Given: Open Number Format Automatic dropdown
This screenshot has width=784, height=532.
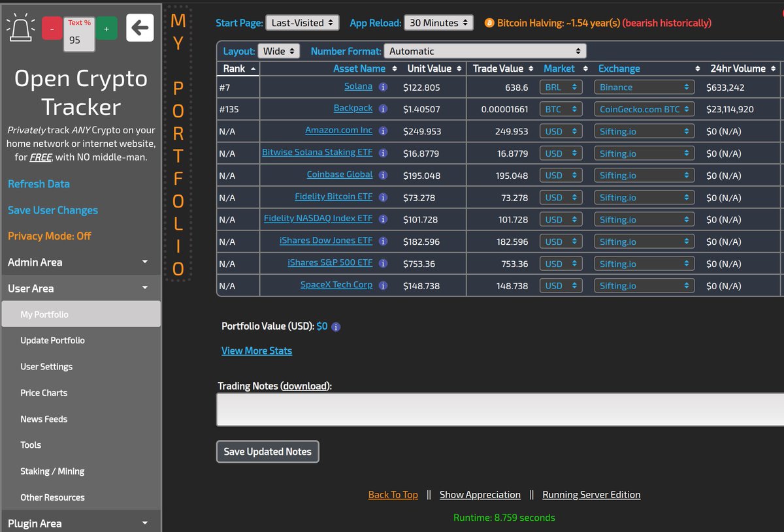Looking at the screenshot, I should (x=485, y=51).
